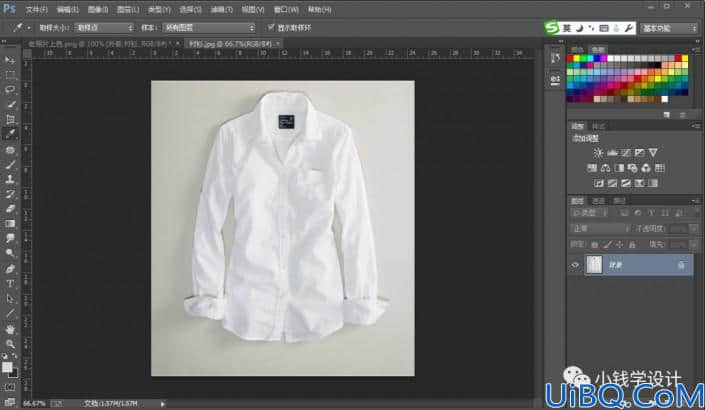The image size is (705, 410).
Task: Select the Background layer thumbnail
Action: pos(594,265)
